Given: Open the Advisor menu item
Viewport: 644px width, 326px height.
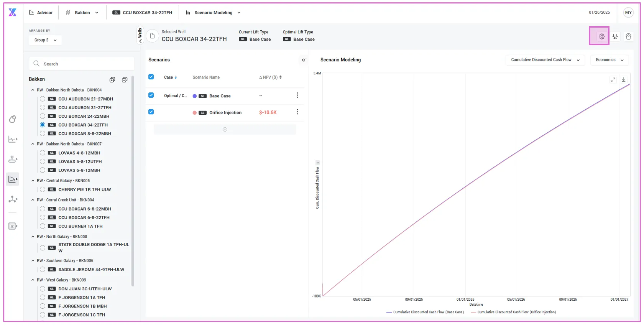Looking at the screenshot, I should (41, 13).
